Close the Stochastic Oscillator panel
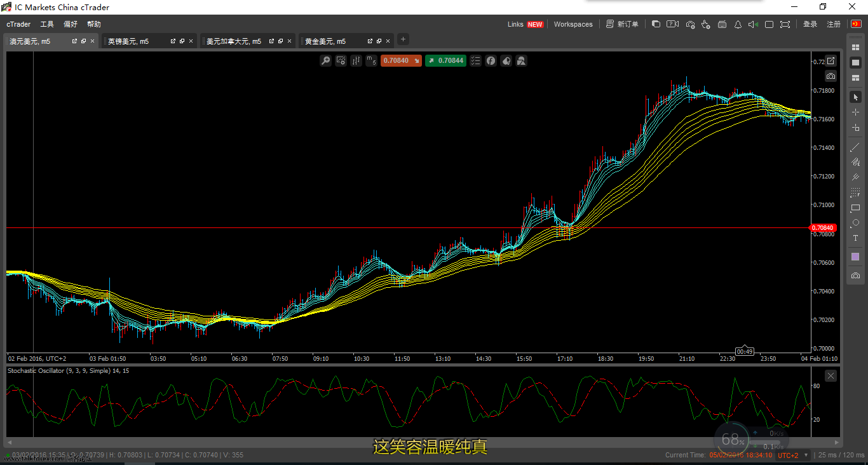This screenshot has height=465, width=868. 831,375
